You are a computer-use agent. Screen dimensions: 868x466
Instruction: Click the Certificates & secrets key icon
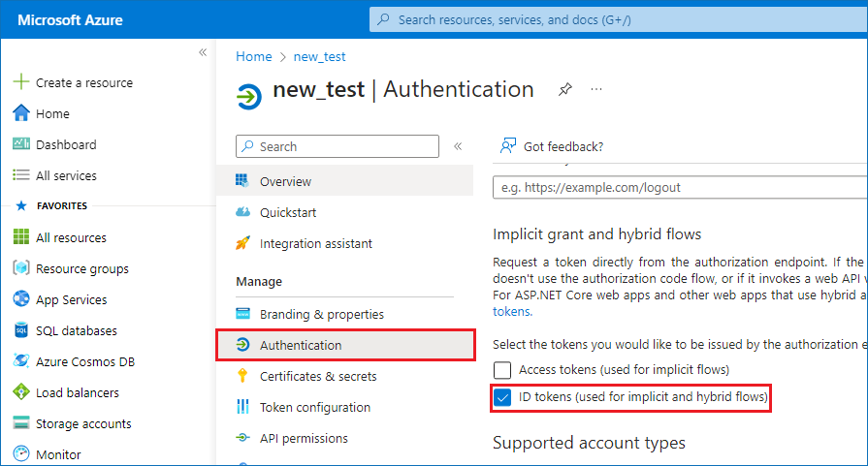[242, 375]
